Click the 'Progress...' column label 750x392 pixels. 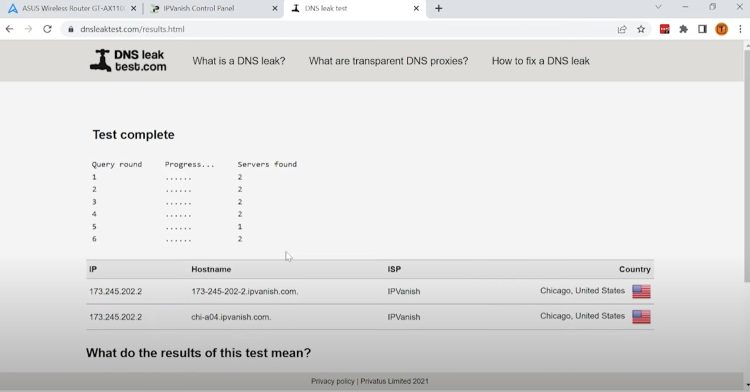189,164
